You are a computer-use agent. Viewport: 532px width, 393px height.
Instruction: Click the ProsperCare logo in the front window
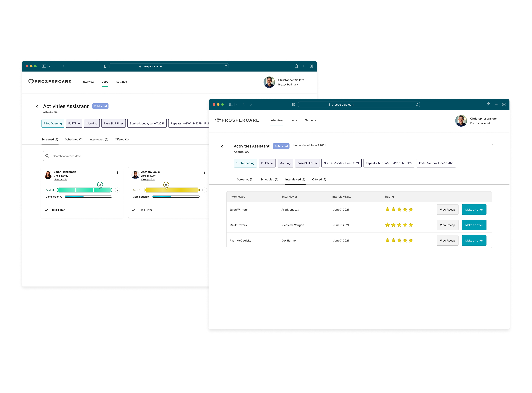coord(237,120)
